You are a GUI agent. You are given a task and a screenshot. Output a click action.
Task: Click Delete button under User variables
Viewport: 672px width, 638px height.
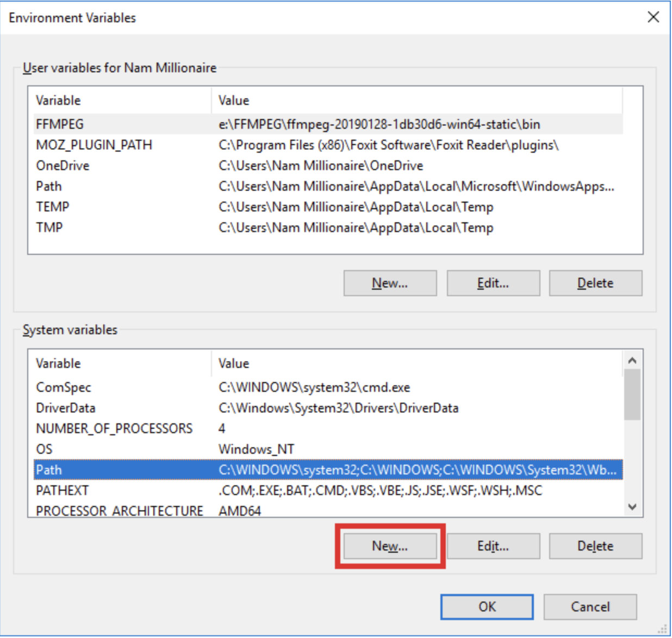coord(595,283)
